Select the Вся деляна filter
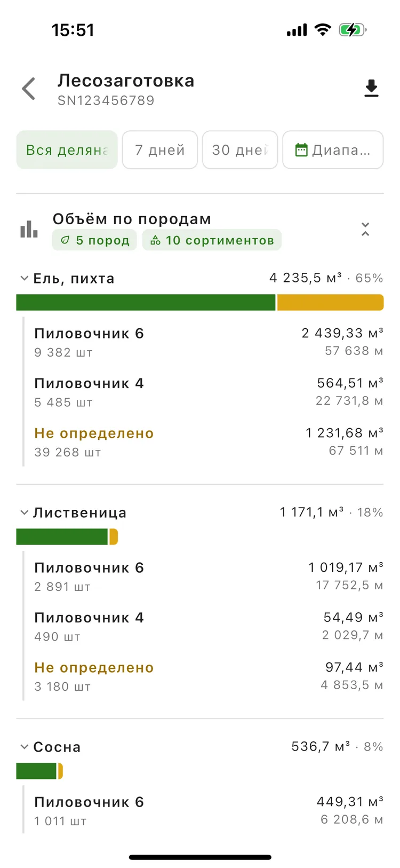The image size is (400, 868). tap(67, 150)
